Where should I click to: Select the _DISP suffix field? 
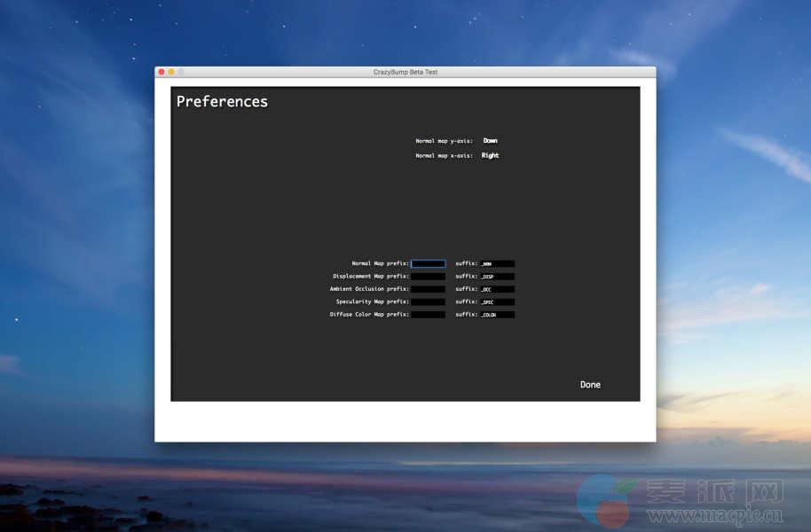(497, 277)
